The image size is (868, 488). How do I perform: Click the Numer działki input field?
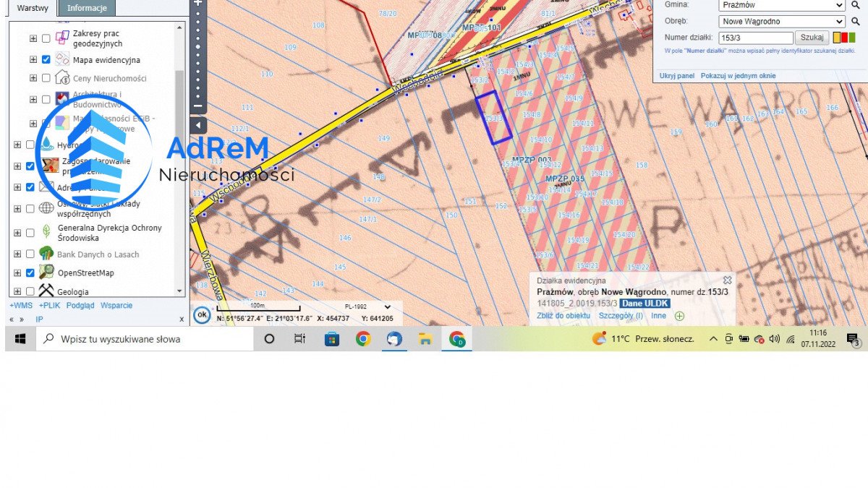coord(756,38)
